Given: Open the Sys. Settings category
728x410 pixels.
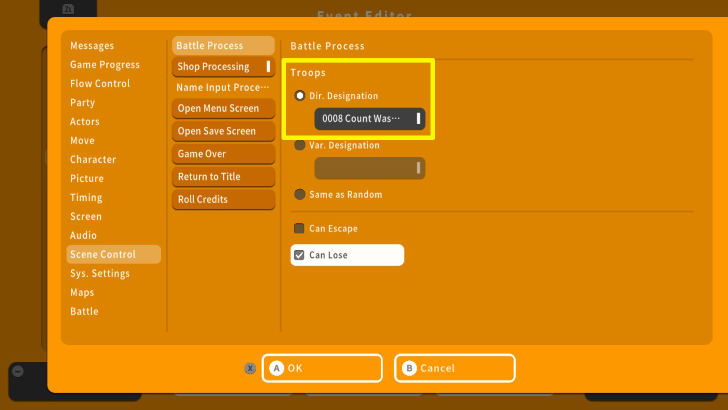Looking at the screenshot, I should point(100,274).
